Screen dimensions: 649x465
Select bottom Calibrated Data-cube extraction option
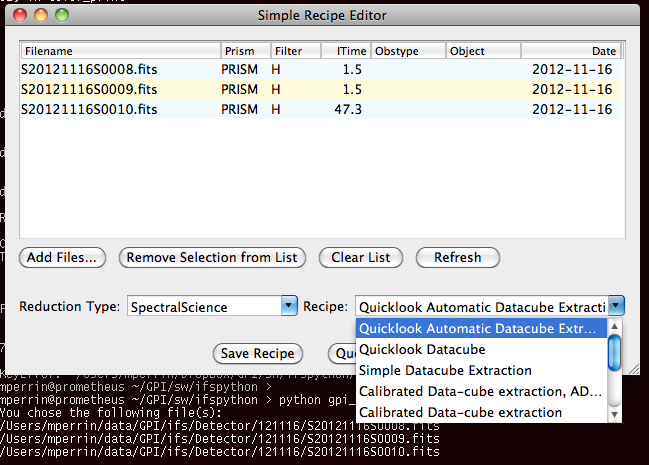[460, 412]
